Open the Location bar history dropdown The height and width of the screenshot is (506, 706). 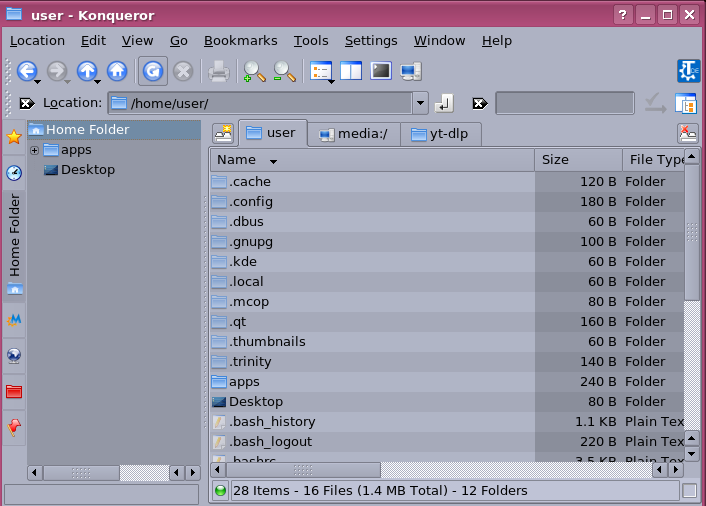tap(420, 103)
